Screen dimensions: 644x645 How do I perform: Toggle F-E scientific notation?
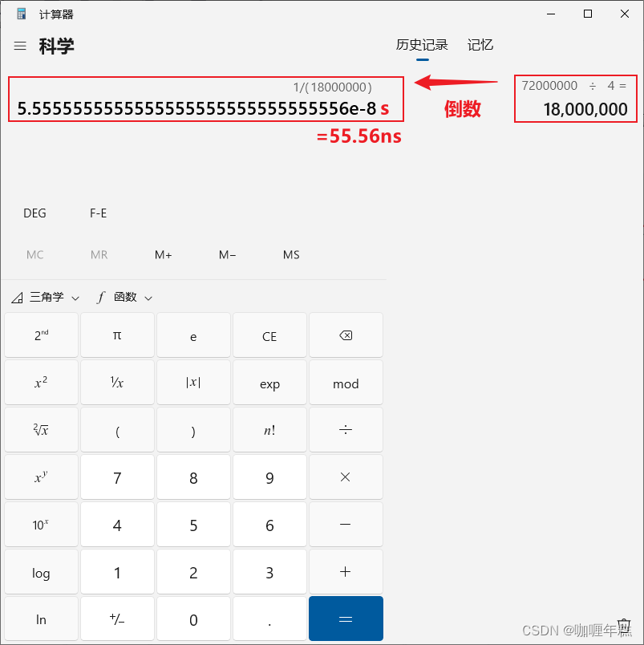99,213
